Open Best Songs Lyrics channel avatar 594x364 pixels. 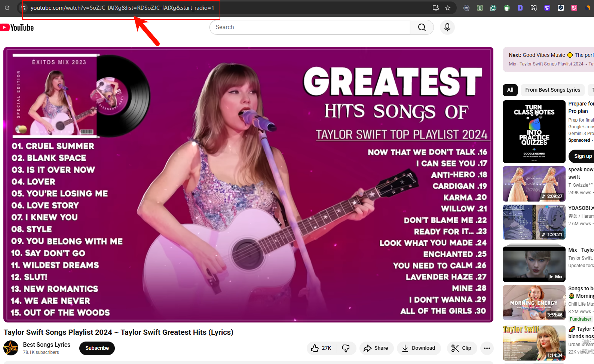coord(11,348)
